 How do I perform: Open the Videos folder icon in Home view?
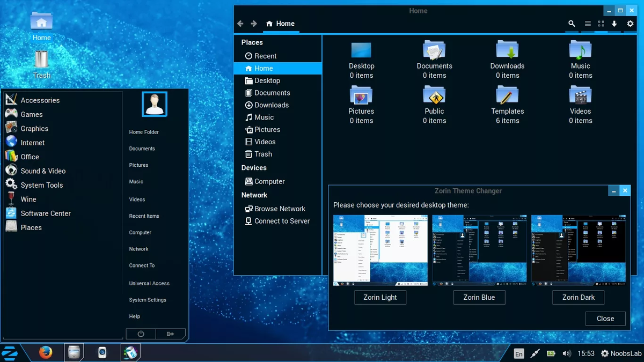pyautogui.click(x=580, y=105)
